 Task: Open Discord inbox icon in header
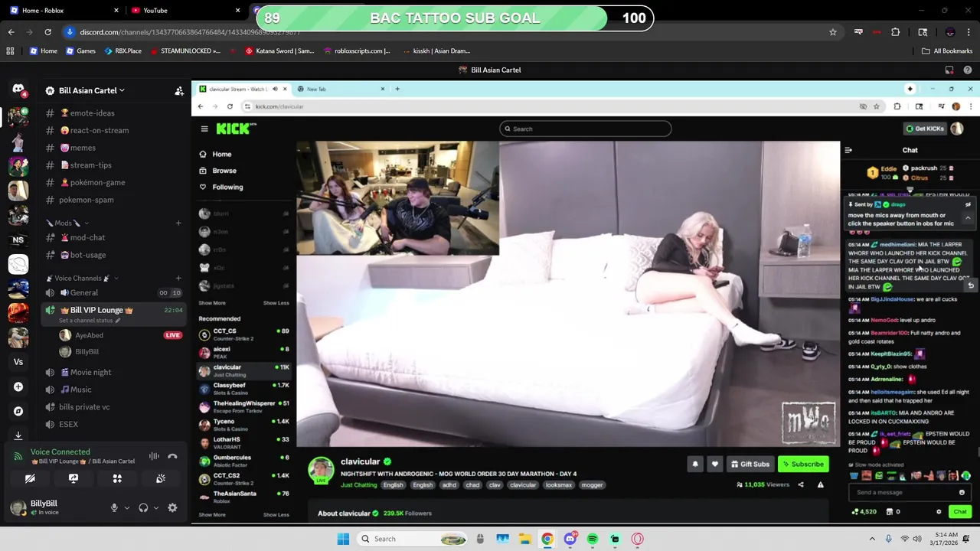pyautogui.click(x=949, y=70)
